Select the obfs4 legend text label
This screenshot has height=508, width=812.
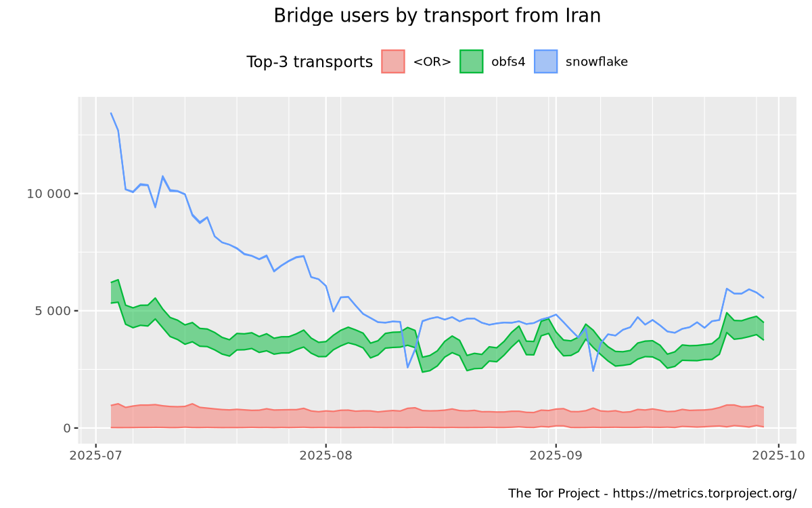pyautogui.click(x=507, y=62)
